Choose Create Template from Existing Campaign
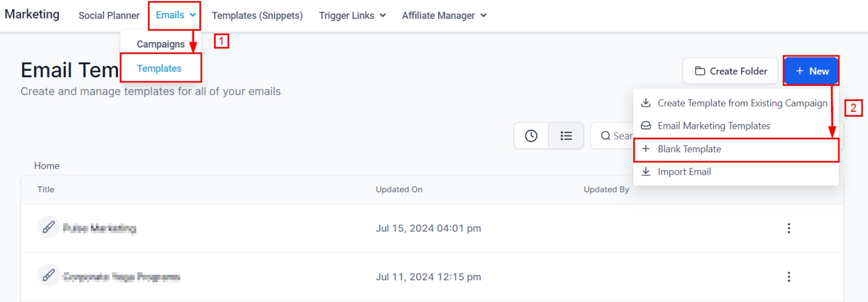Viewport: 868px width, 302px height. click(x=742, y=103)
